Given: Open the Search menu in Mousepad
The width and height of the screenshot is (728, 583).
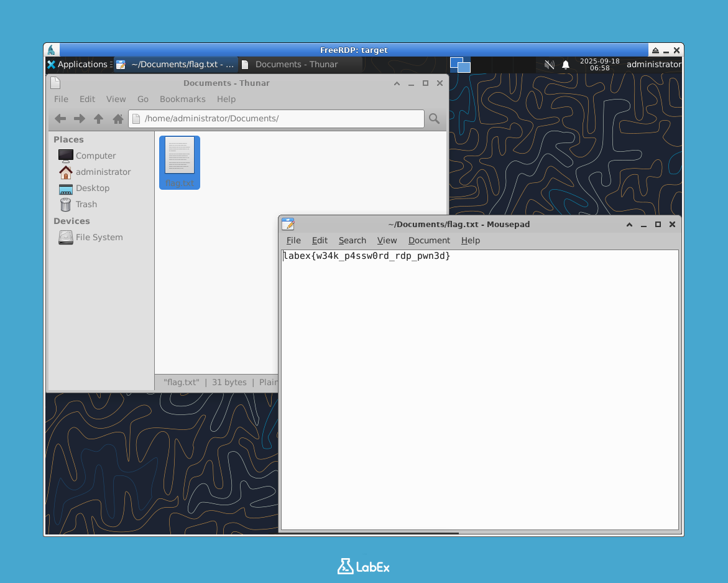Looking at the screenshot, I should (x=352, y=240).
